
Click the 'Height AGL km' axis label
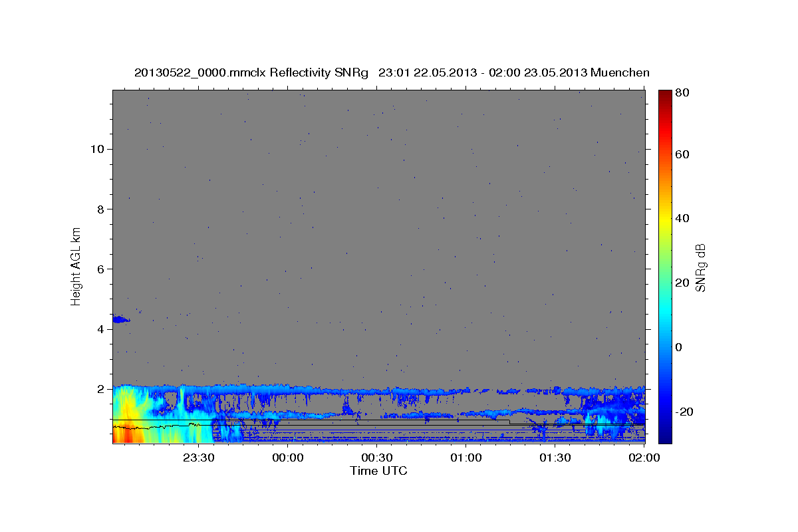[76, 266]
